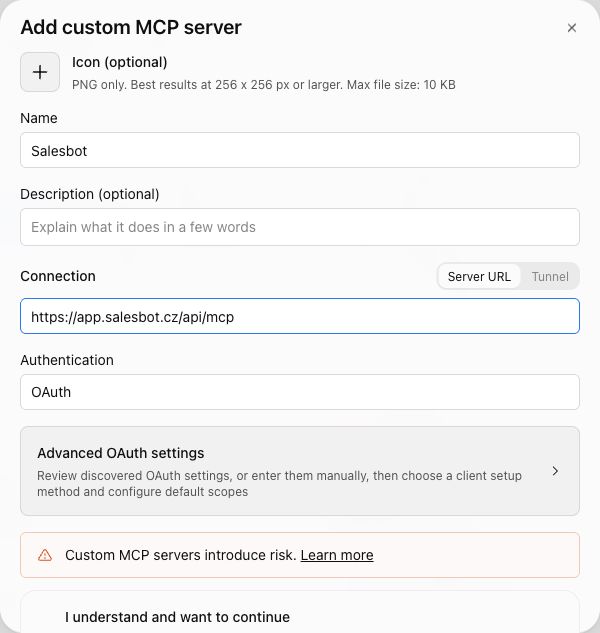Select the Server URL connection tab
The image size is (600, 633).
(x=479, y=277)
